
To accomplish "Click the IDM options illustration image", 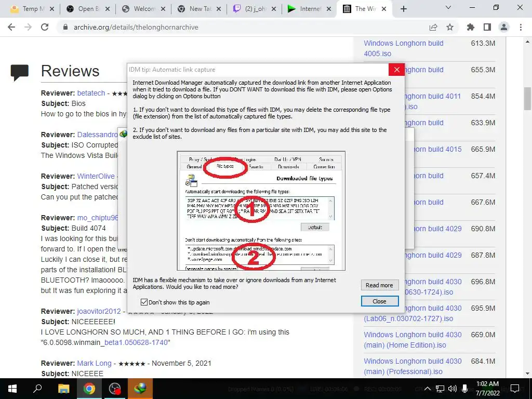I will click(261, 211).
